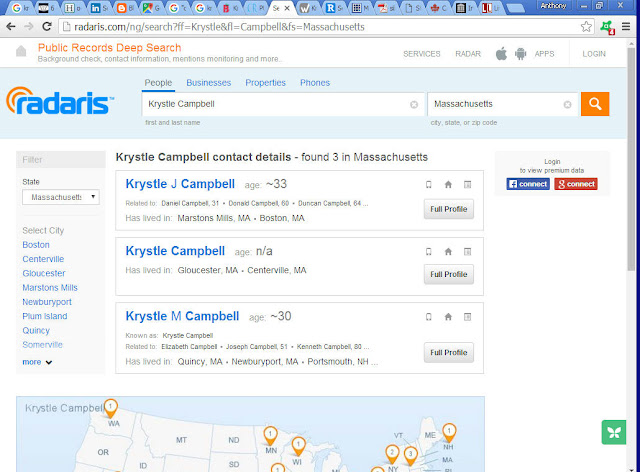This screenshot has width=640, height=472.
Task: Bookmark this page with the star icon
Action: pos(586,27)
